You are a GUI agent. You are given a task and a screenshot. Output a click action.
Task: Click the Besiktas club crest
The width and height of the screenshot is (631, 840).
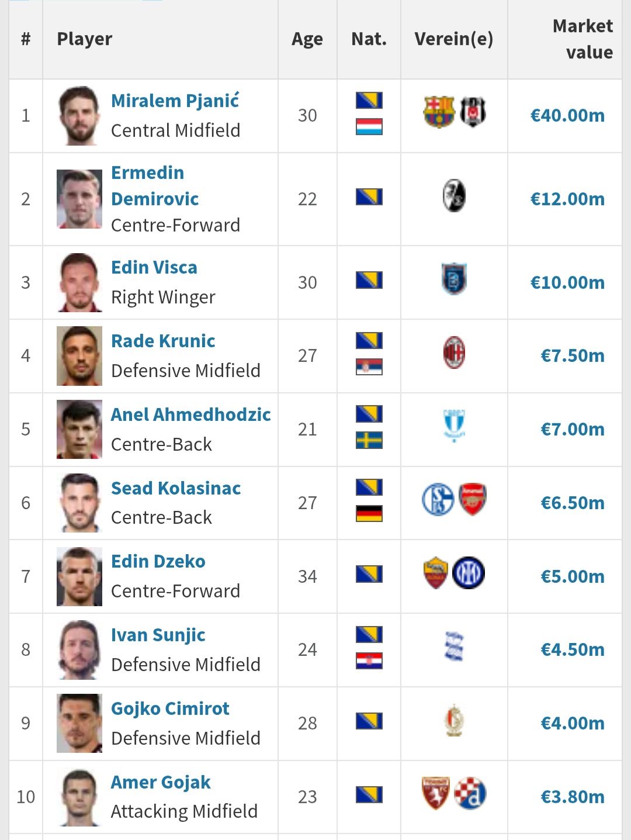coord(472,112)
